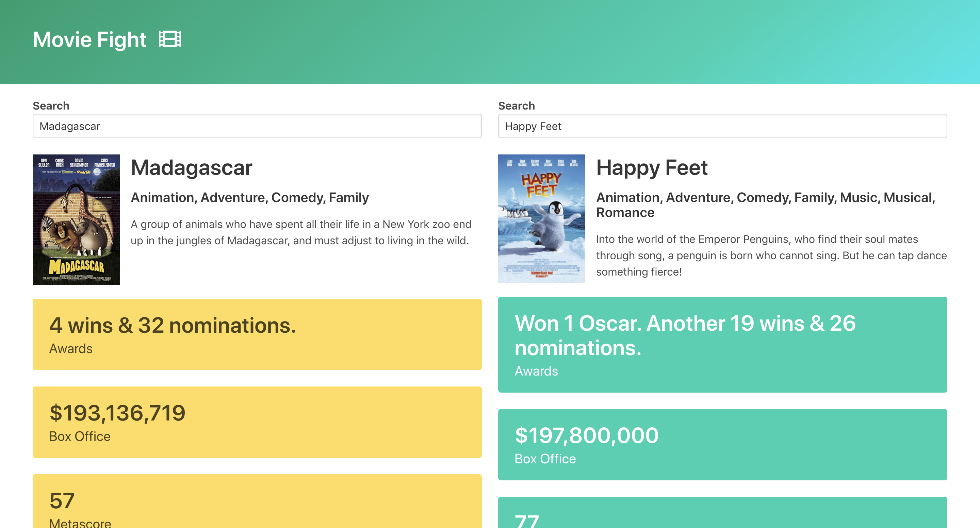The width and height of the screenshot is (980, 528).
Task: Click the Madagascar plot description
Action: 300,232
